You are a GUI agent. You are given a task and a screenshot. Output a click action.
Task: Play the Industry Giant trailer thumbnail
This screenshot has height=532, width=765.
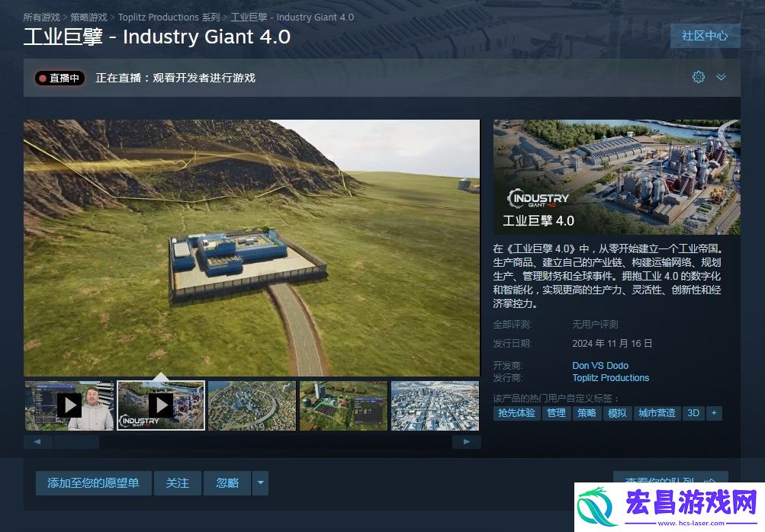click(x=161, y=405)
